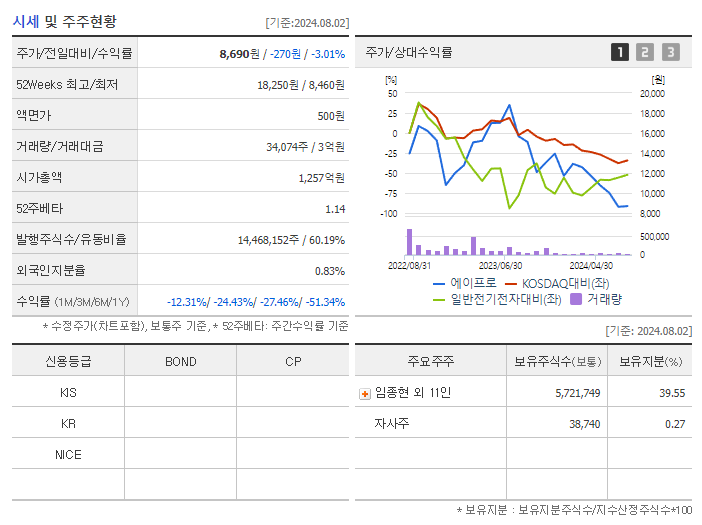Select chart tab 1
This screenshot has height=525, width=702.
pos(620,52)
